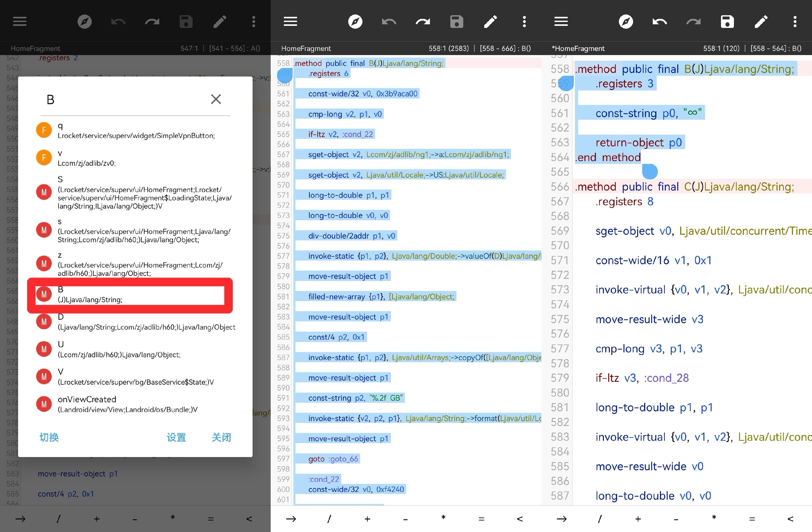Undo in middle editor pane toolbar
The height and width of the screenshot is (532, 812).
click(x=389, y=21)
